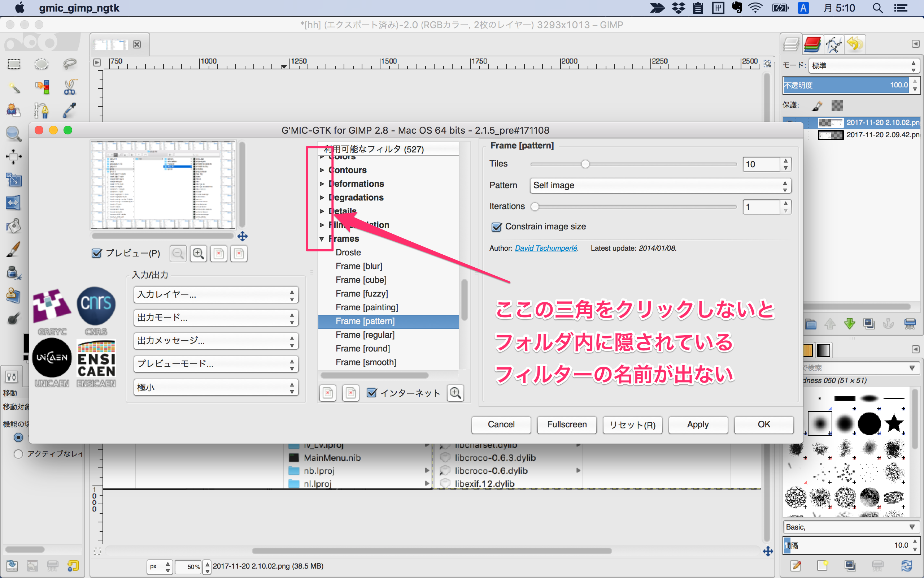Choose the Ink tool in toolbox
This screenshot has width=924, height=578.
[13, 272]
